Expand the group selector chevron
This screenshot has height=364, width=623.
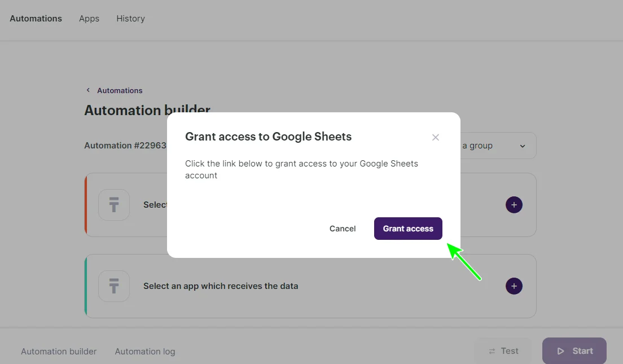[522, 146]
